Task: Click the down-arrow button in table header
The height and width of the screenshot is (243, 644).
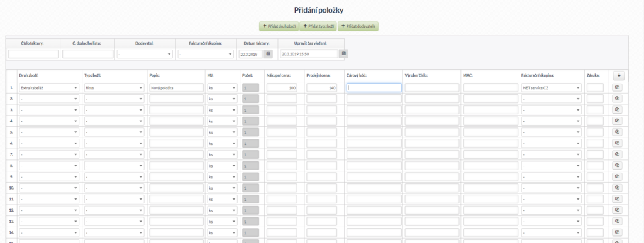Action: click(x=619, y=75)
